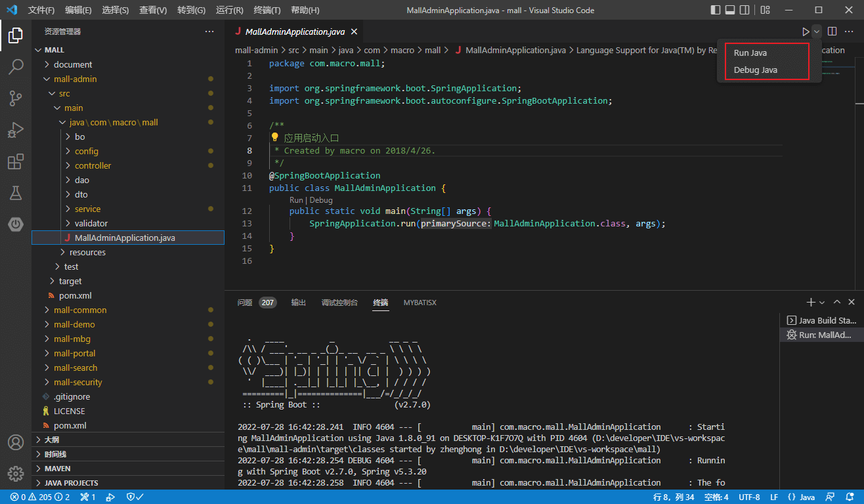
Task: Expand the mall-portal folder
Action: click(x=128, y=353)
